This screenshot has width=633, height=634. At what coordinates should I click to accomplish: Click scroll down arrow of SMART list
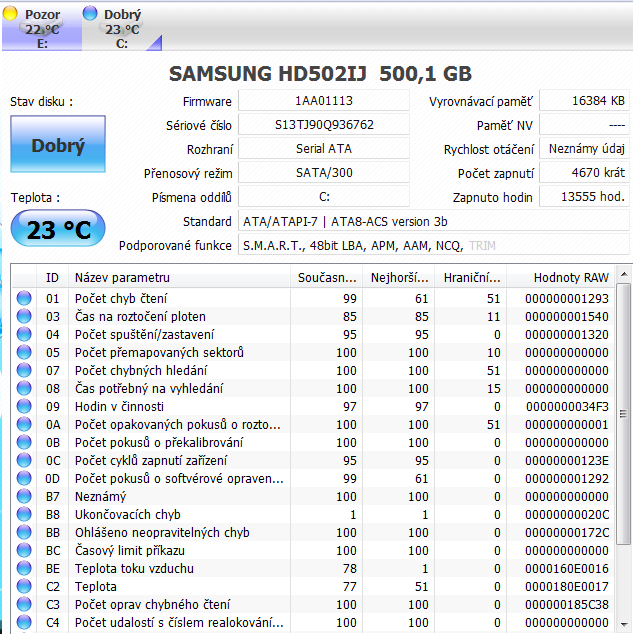pyautogui.click(x=624, y=625)
